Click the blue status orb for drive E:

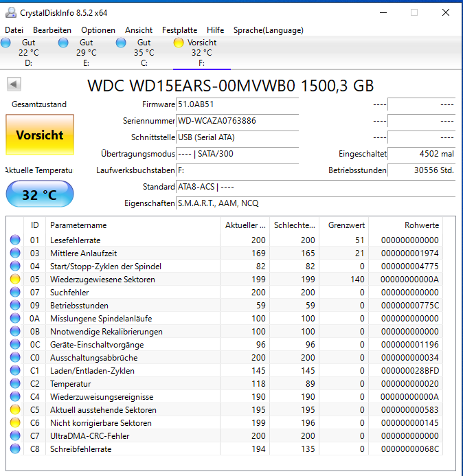(x=63, y=43)
